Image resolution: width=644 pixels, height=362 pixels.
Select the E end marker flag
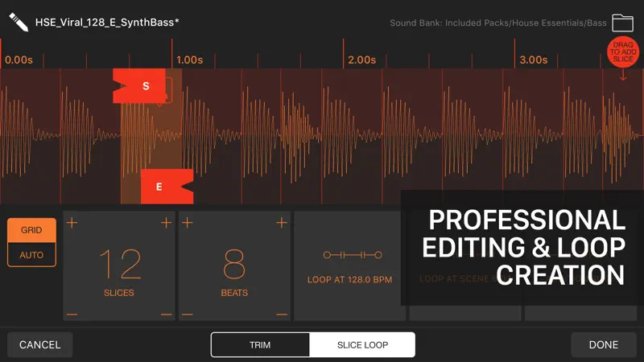167,187
